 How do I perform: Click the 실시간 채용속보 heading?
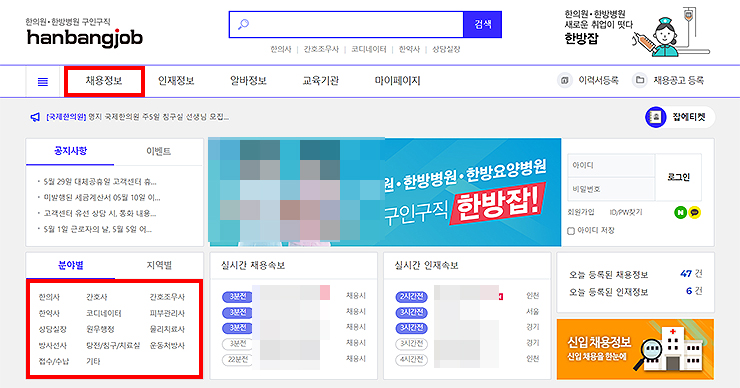pos(253,266)
